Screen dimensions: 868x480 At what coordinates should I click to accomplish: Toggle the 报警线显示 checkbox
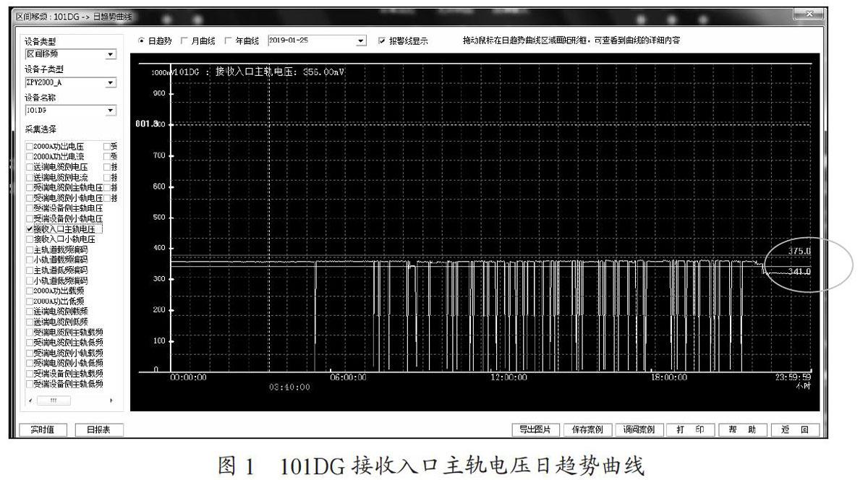pyautogui.click(x=383, y=41)
